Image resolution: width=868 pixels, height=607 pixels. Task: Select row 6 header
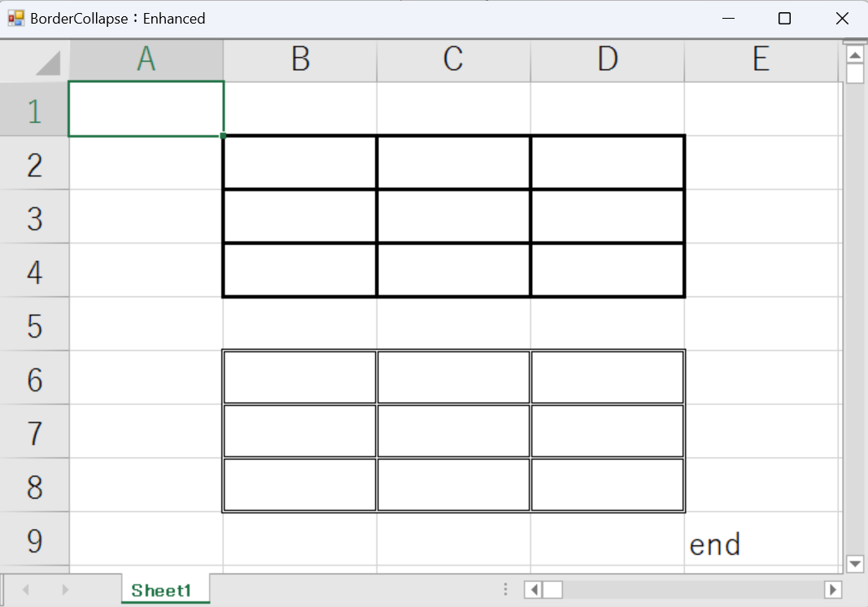(x=34, y=378)
